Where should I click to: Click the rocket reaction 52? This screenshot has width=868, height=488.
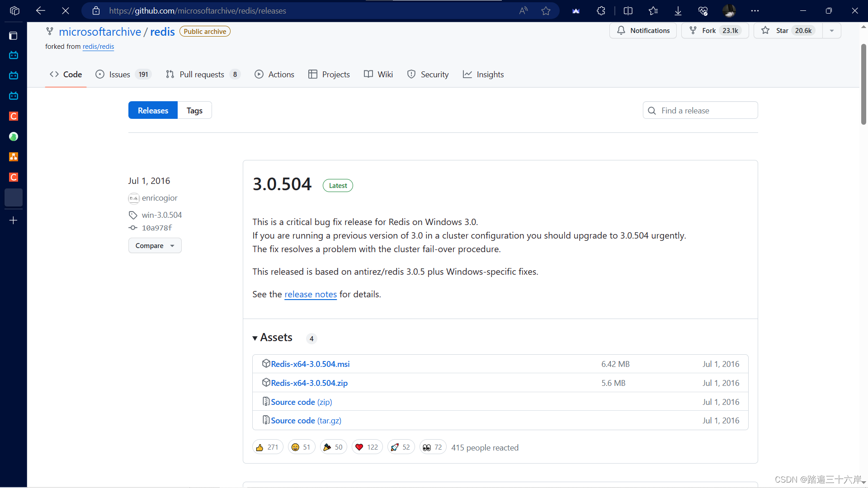[401, 447]
